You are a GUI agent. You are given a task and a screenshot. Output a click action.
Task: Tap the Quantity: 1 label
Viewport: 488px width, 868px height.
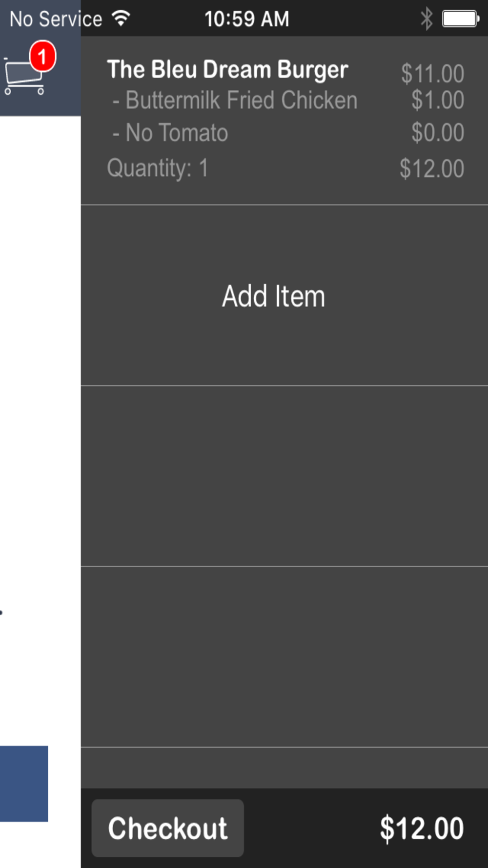pyautogui.click(x=158, y=168)
